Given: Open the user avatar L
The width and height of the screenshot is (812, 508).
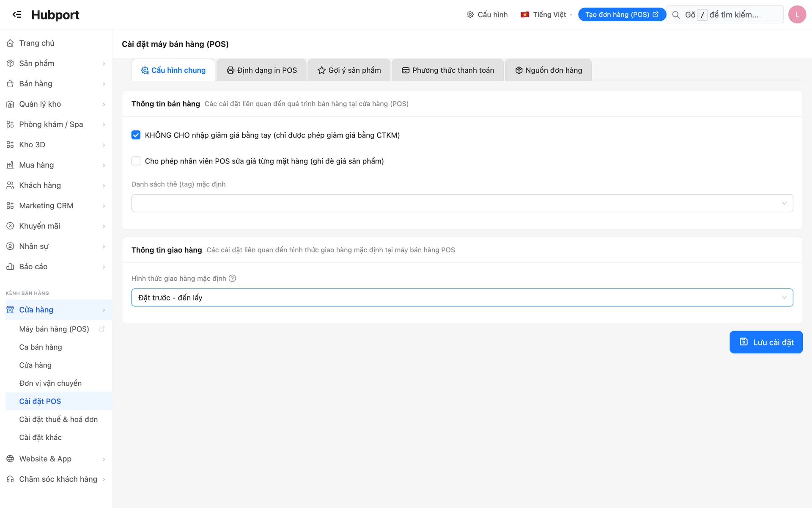Looking at the screenshot, I should click(x=797, y=14).
